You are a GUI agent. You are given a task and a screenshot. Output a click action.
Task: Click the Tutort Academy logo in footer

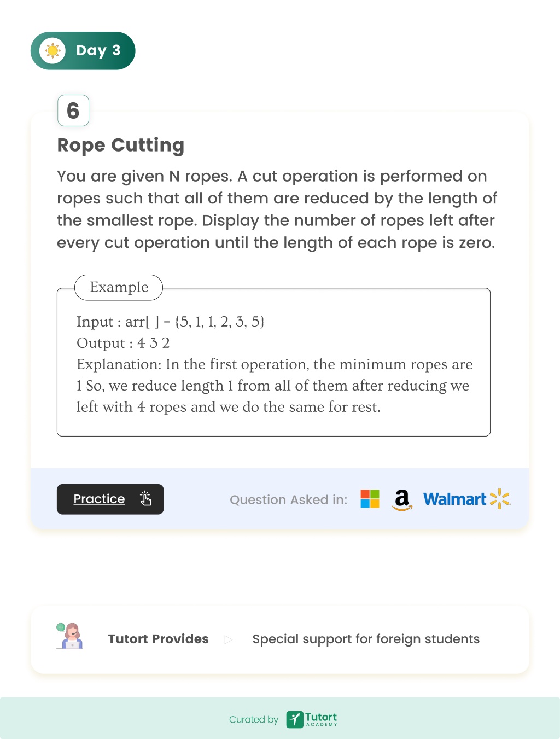point(312,719)
